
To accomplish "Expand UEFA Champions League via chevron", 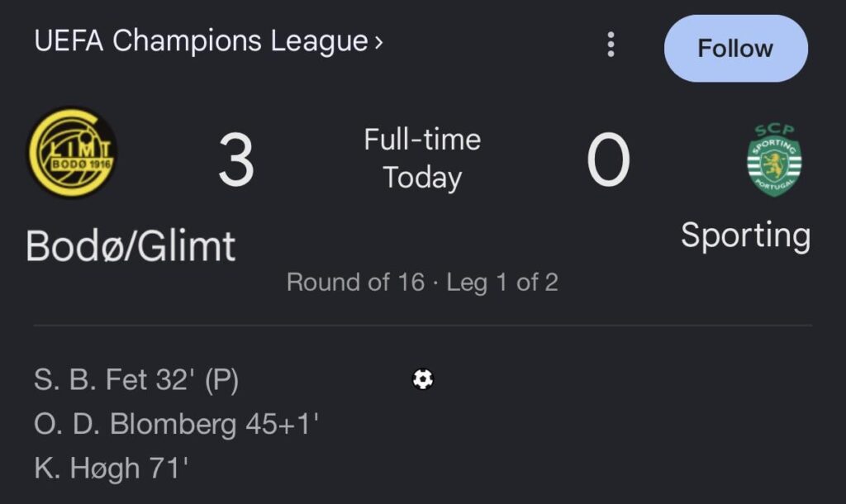I will click(378, 38).
